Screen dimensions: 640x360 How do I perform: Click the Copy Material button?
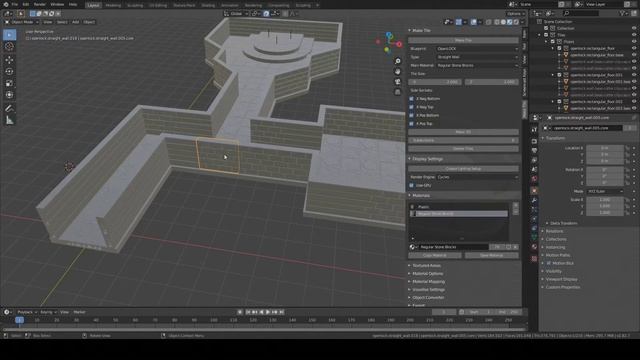pyautogui.click(x=435, y=256)
